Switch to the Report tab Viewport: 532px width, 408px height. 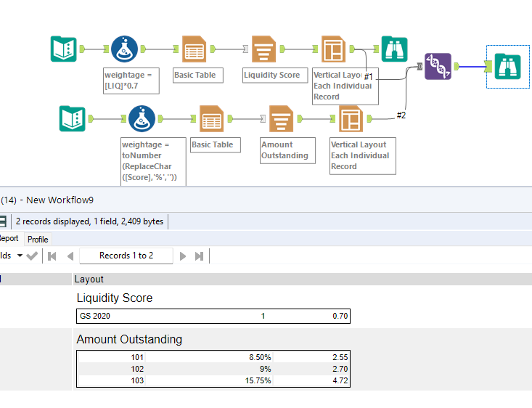pyautogui.click(x=9, y=239)
